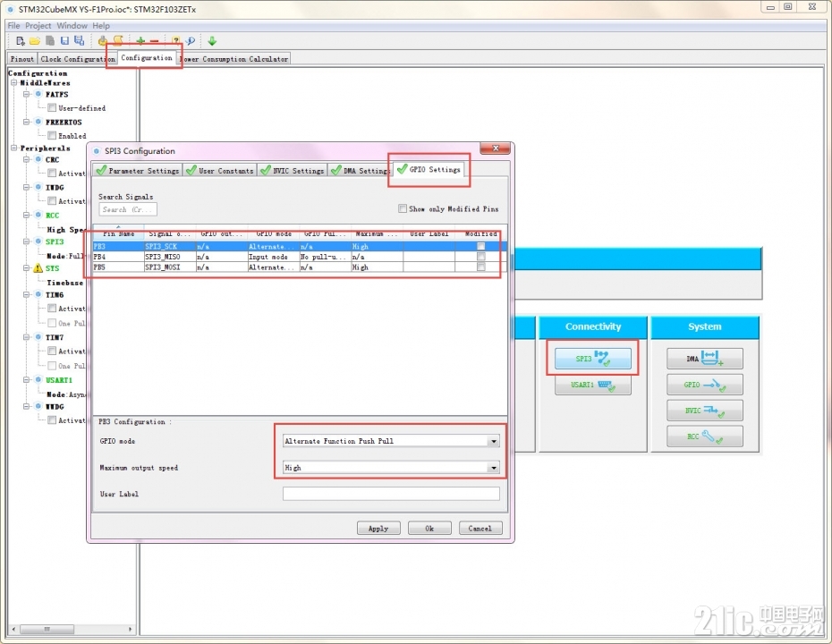Collapse the TIM7 tree node

26,337
